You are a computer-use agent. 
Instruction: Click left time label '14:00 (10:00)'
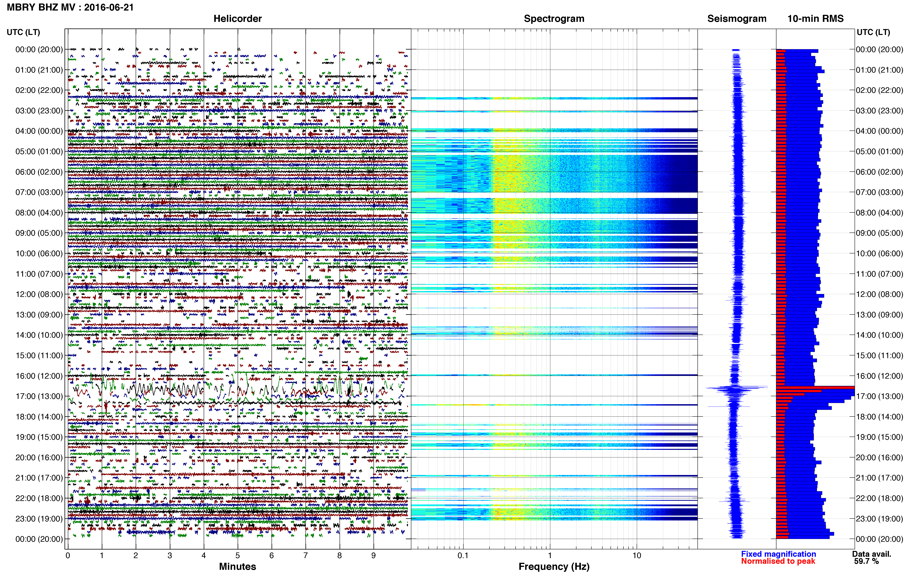pos(39,335)
